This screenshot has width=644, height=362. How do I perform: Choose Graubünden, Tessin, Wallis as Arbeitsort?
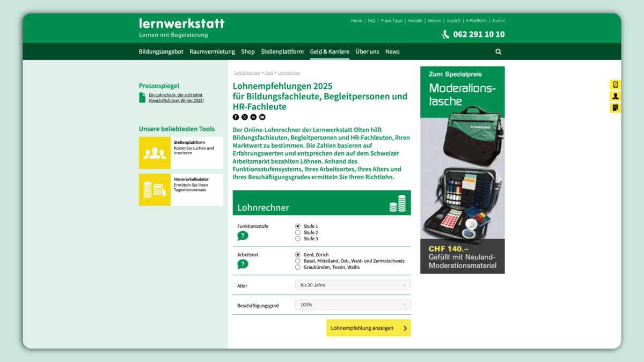coord(298,267)
